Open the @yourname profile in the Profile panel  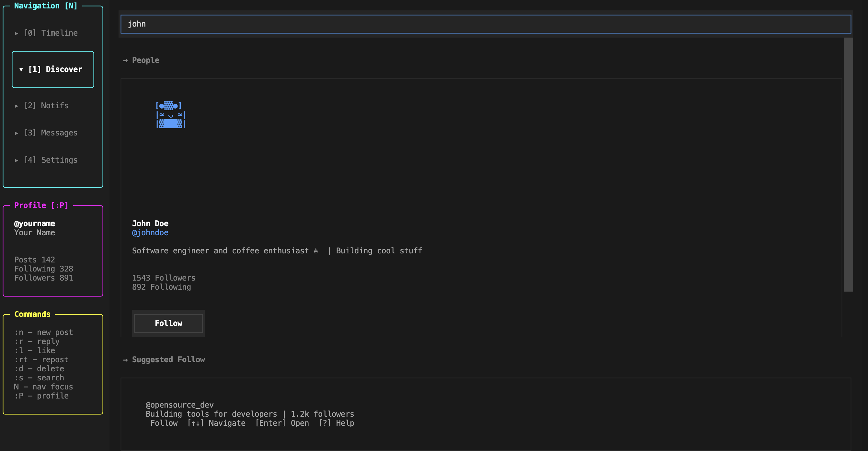[35, 224]
